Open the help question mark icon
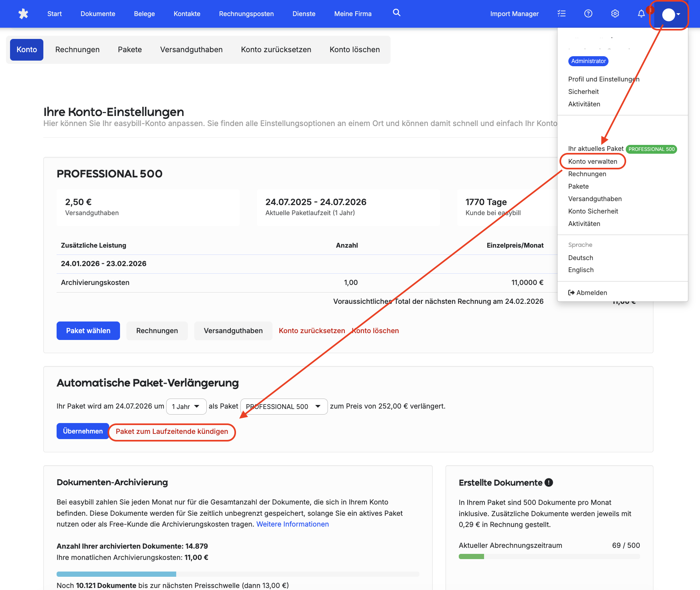 coord(588,14)
